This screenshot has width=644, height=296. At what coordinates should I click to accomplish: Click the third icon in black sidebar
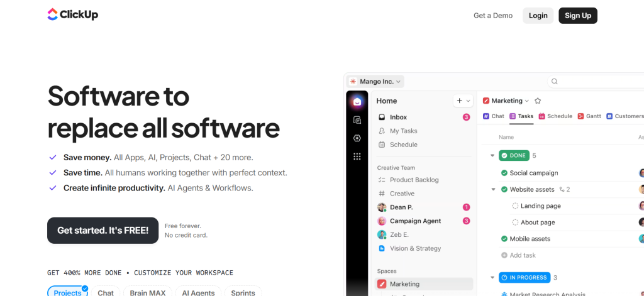(357, 138)
